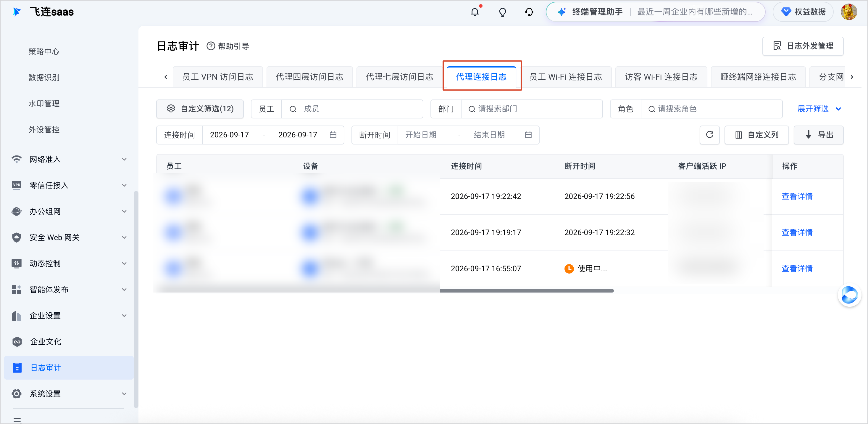Click the refresh icon button

tap(709, 135)
